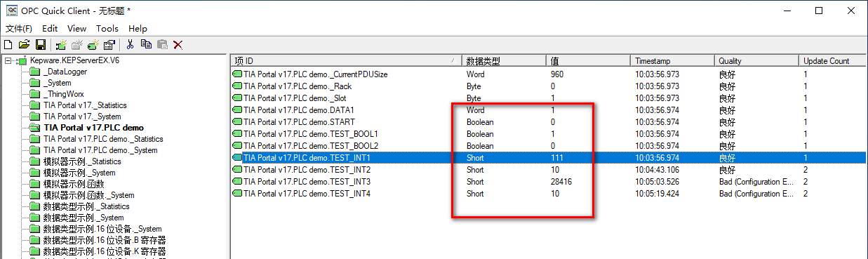The image size is (868, 259).
Task: Select TIA Portal v17._Statistics group
Action: click(85, 105)
